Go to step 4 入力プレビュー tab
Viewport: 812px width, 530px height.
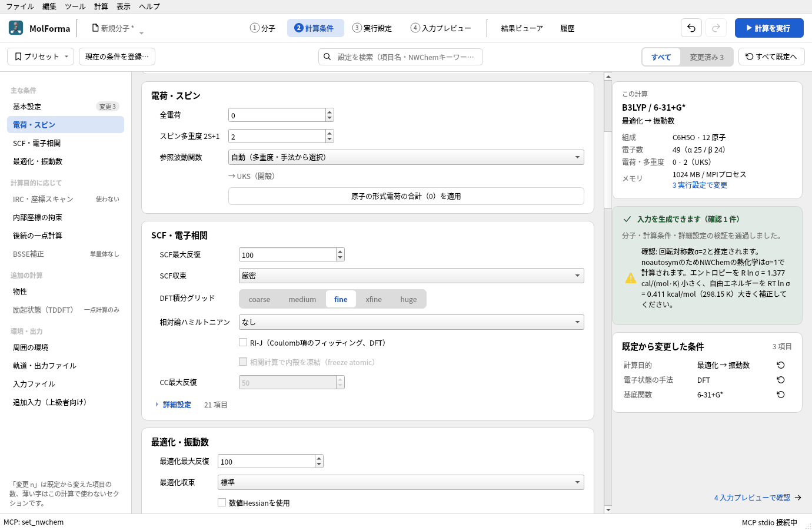pos(441,28)
